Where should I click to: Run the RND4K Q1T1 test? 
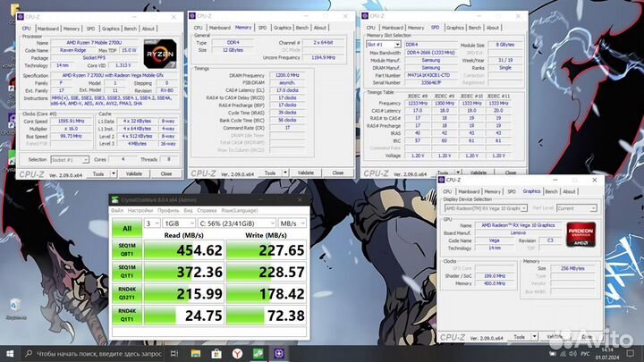coord(127,315)
